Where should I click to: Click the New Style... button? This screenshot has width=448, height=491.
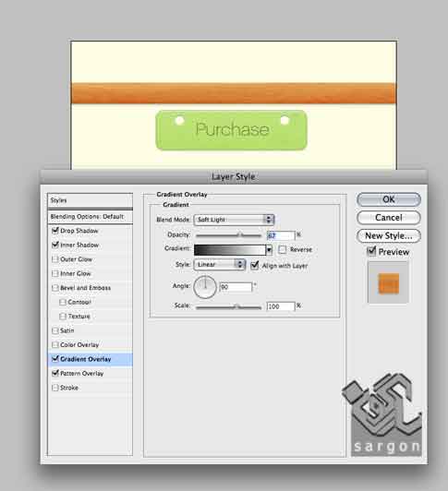point(389,235)
